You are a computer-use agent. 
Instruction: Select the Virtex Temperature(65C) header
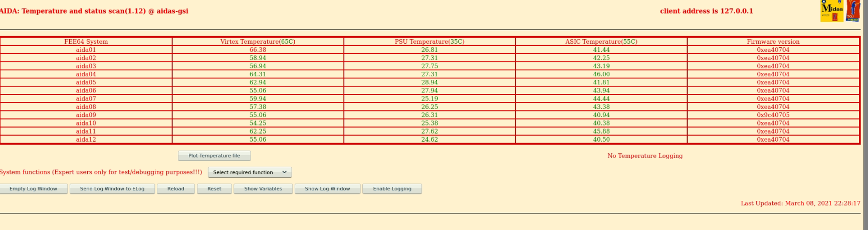[x=258, y=42]
